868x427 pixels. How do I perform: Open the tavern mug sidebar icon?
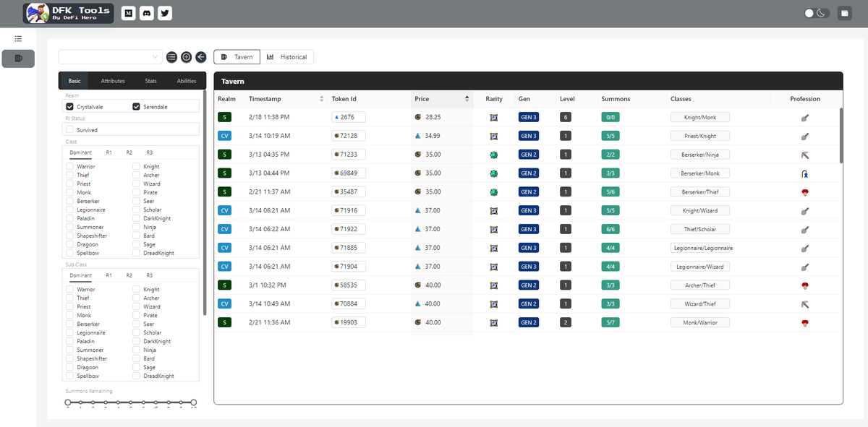(18, 59)
